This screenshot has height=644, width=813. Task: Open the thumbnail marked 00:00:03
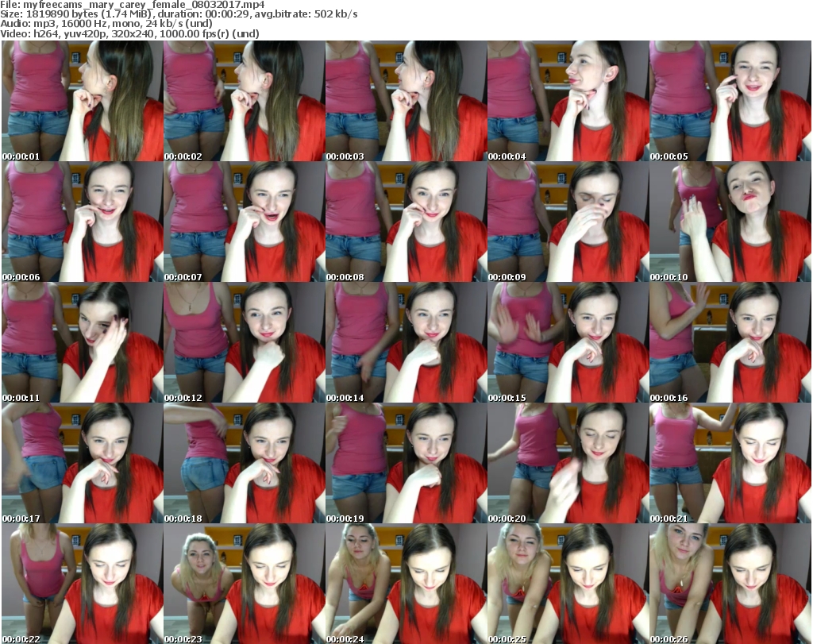(406, 101)
